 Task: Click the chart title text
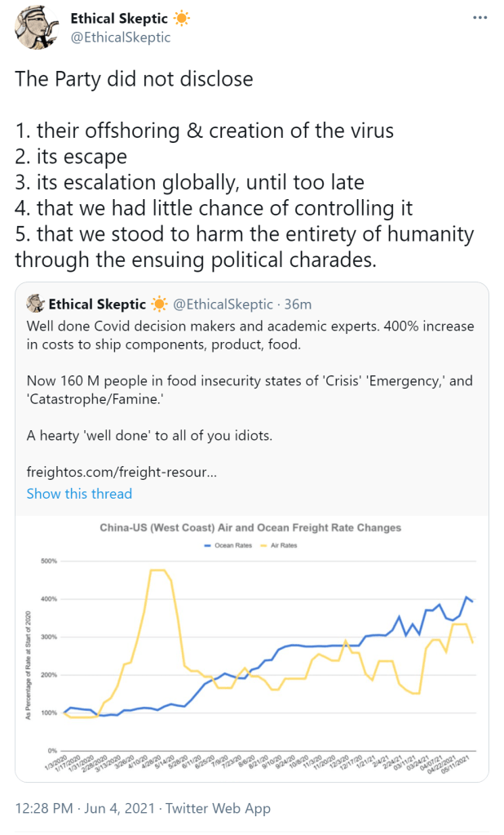click(x=250, y=528)
